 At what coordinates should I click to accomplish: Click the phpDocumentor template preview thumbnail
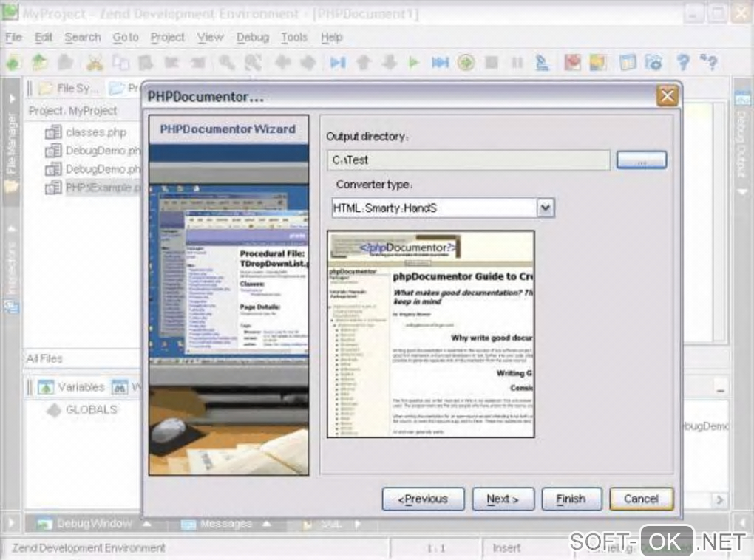pyautogui.click(x=431, y=334)
